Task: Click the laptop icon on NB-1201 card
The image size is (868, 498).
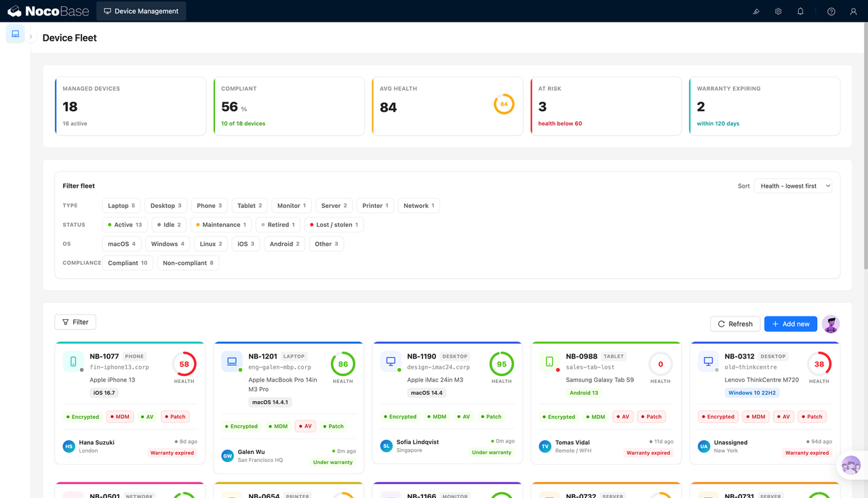Action: tap(232, 361)
